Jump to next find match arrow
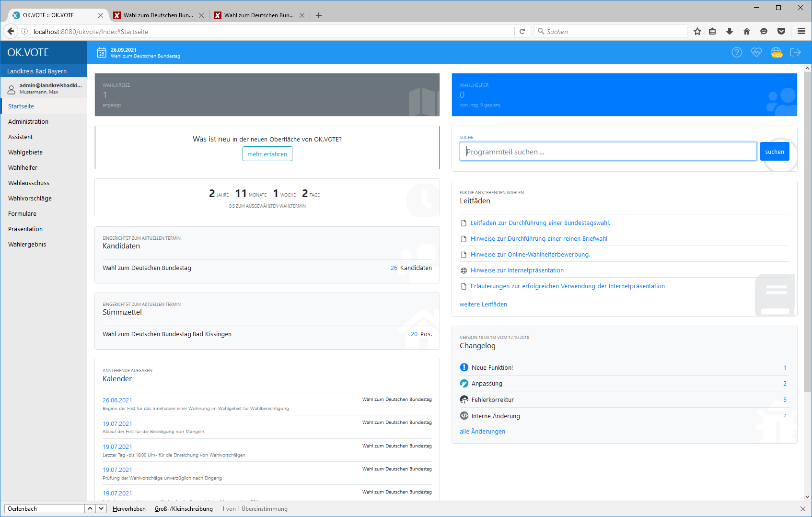Image resolution: width=812 pixels, height=517 pixels. tap(101, 508)
